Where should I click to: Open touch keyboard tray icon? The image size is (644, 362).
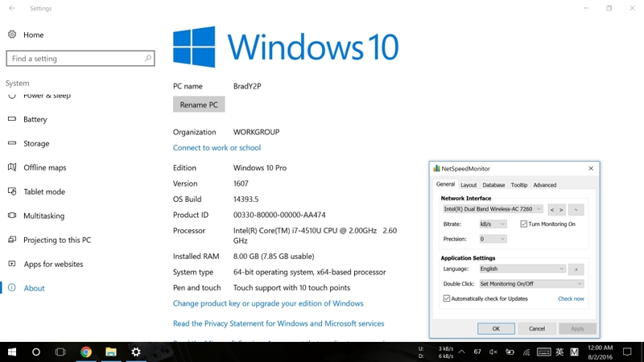pos(544,352)
